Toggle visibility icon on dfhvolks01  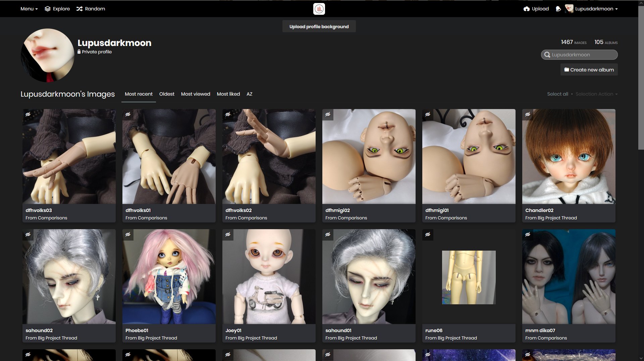(128, 114)
